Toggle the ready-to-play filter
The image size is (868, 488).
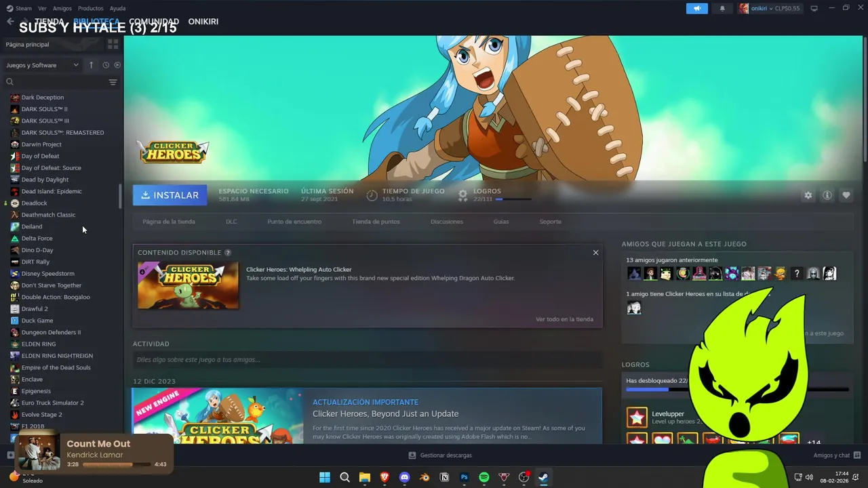tap(117, 65)
